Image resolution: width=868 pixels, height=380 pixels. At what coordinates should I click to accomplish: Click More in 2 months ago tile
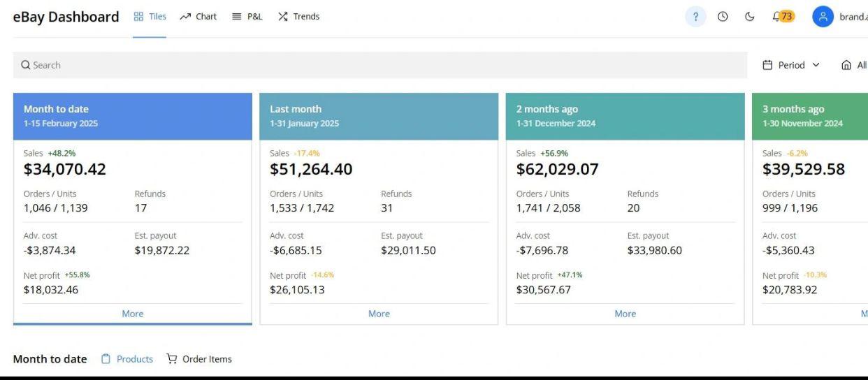pyautogui.click(x=625, y=314)
